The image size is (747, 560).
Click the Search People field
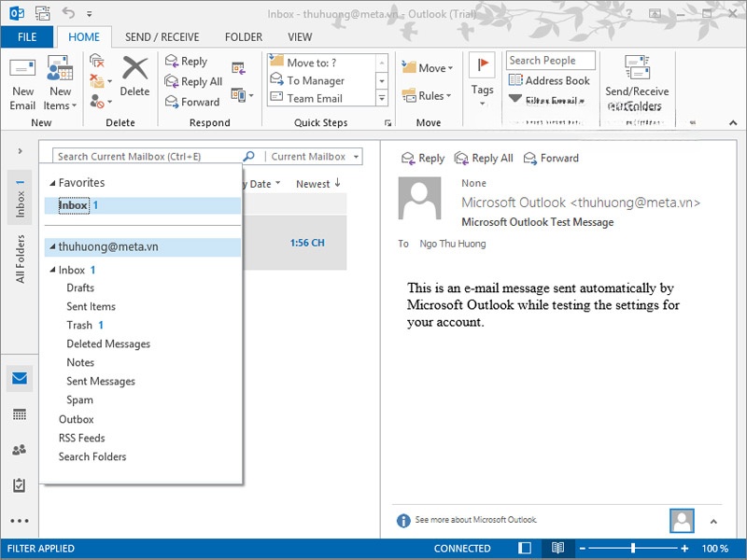[x=550, y=61]
